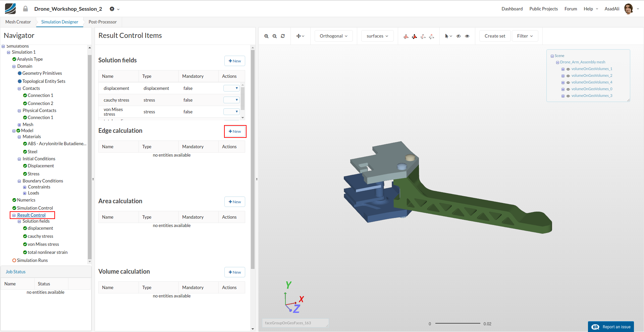Click the zoom out magnifier icon
The width and height of the screenshot is (644, 332).
(274, 36)
